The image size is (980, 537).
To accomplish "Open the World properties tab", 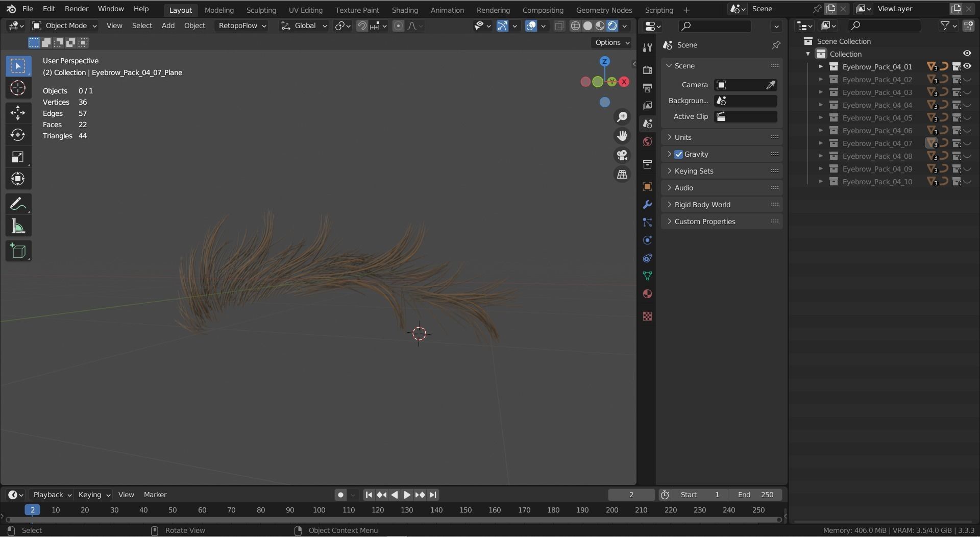I will tap(647, 141).
